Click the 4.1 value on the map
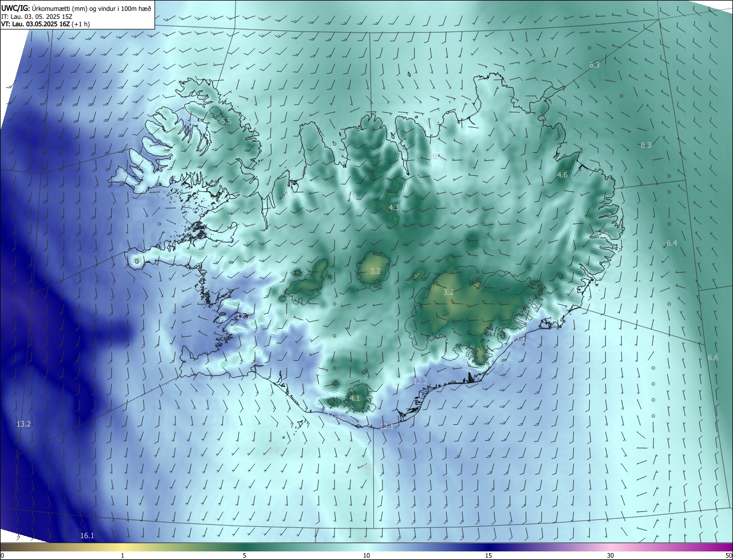 [x=355, y=399]
